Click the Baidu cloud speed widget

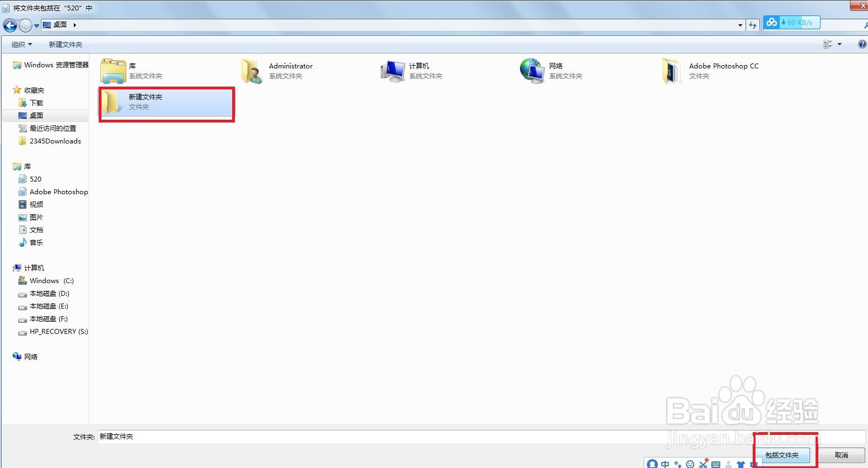point(792,23)
